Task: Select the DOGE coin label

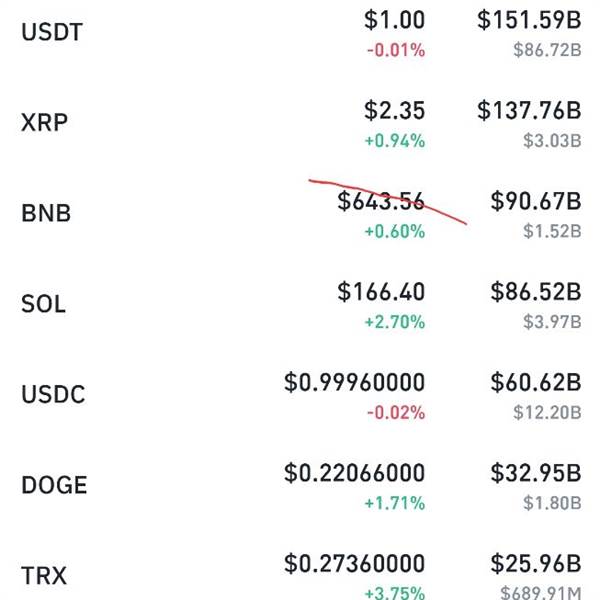Action: tap(54, 485)
